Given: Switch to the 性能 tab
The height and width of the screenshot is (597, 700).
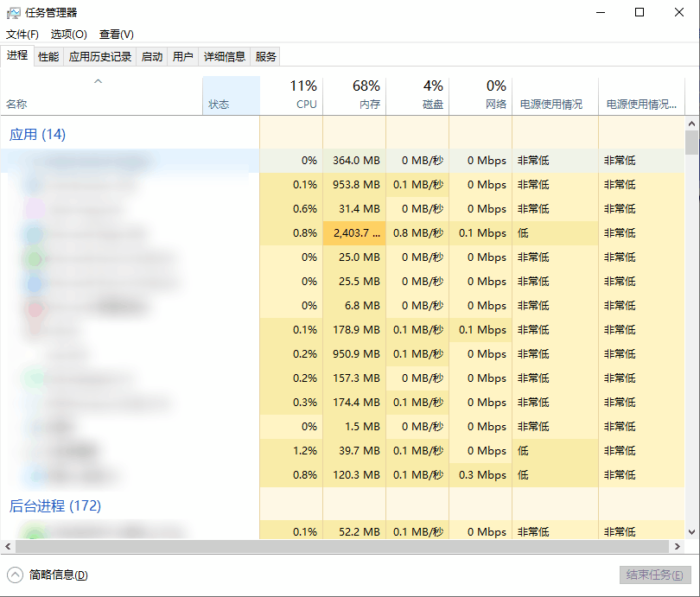Looking at the screenshot, I should point(48,57).
